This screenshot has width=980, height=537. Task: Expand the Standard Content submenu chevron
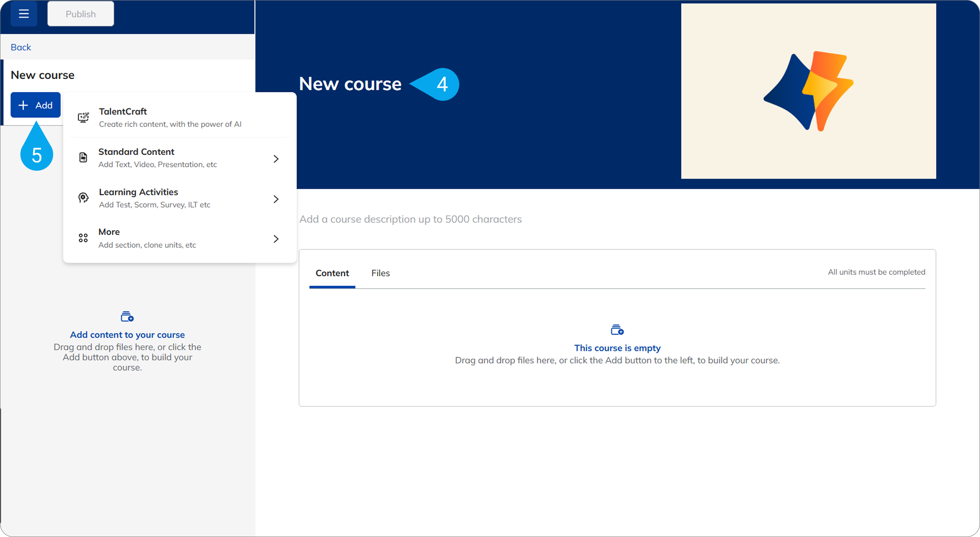click(276, 159)
